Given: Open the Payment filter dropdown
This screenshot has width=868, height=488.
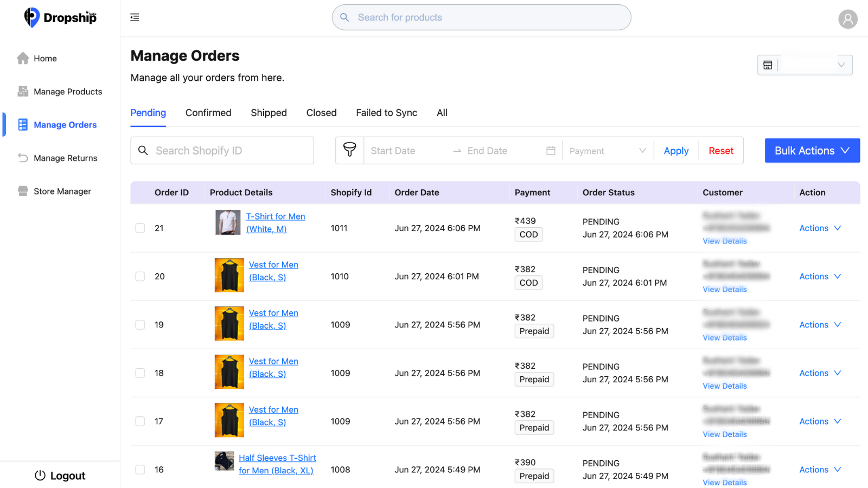Looking at the screenshot, I should tap(608, 151).
